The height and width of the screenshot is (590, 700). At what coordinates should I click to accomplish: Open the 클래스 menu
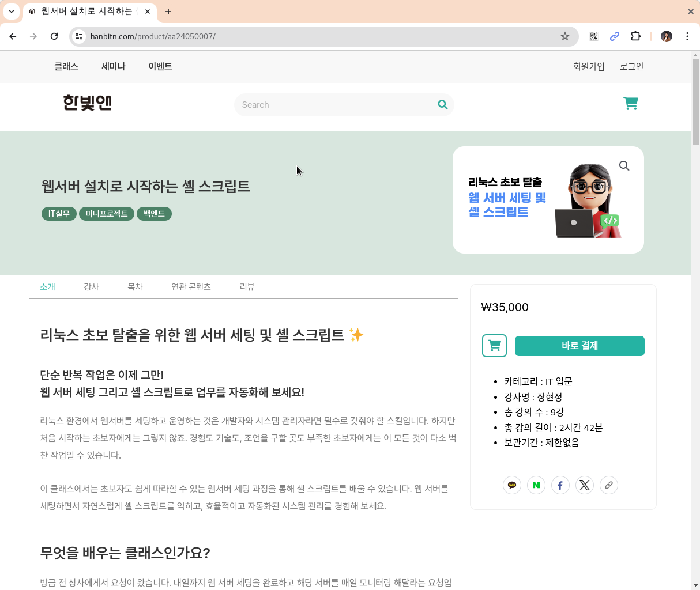[66, 66]
